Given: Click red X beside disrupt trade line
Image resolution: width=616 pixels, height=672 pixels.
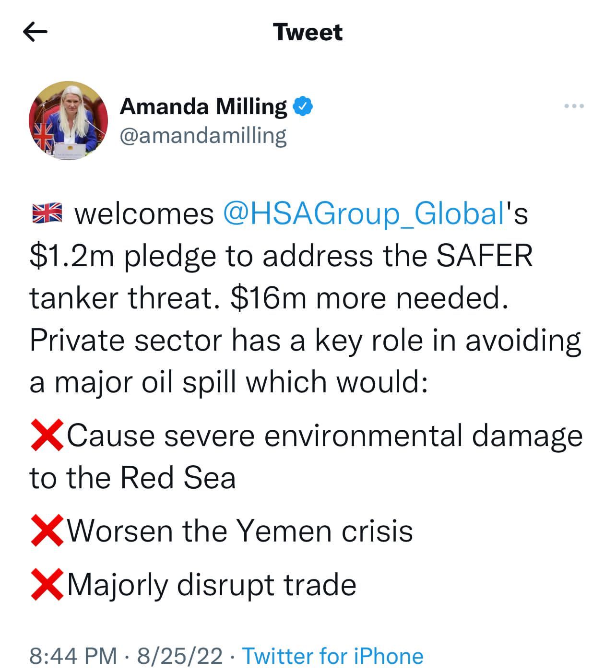Looking at the screenshot, I should tap(47, 584).
